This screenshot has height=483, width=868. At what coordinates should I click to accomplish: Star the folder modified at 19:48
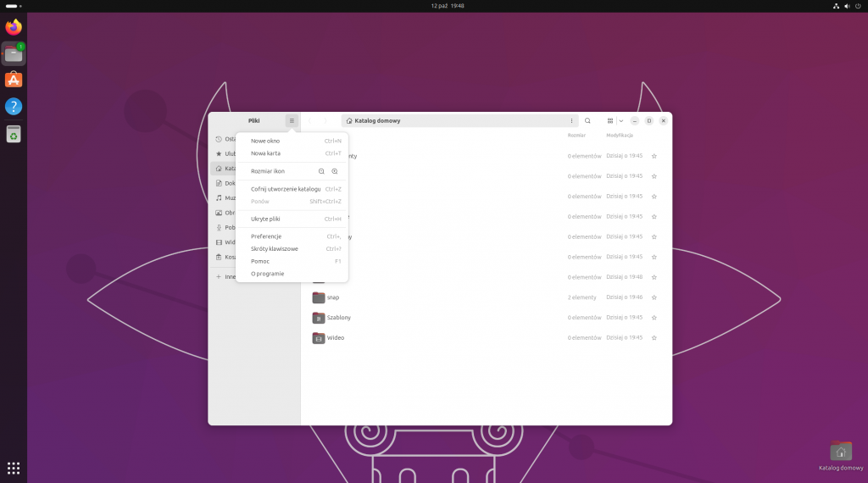pyautogui.click(x=654, y=277)
